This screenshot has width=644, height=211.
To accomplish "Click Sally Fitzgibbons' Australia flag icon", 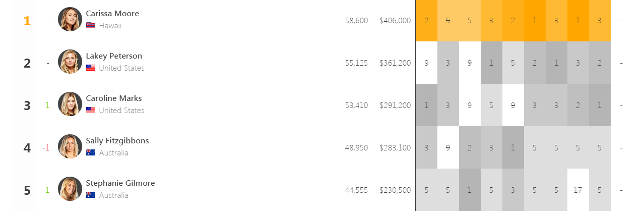I will pyautogui.click(x=91, y=152).
